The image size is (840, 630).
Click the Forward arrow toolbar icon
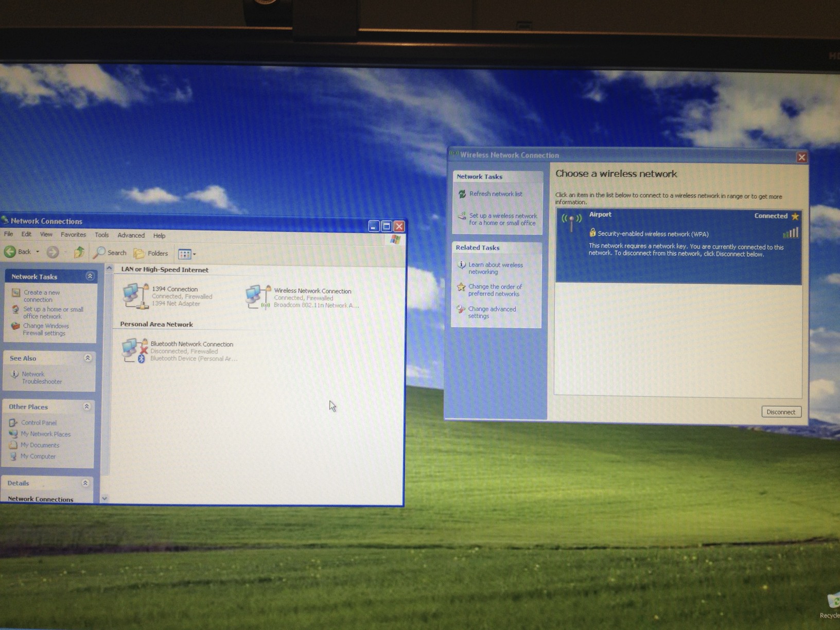52,252
